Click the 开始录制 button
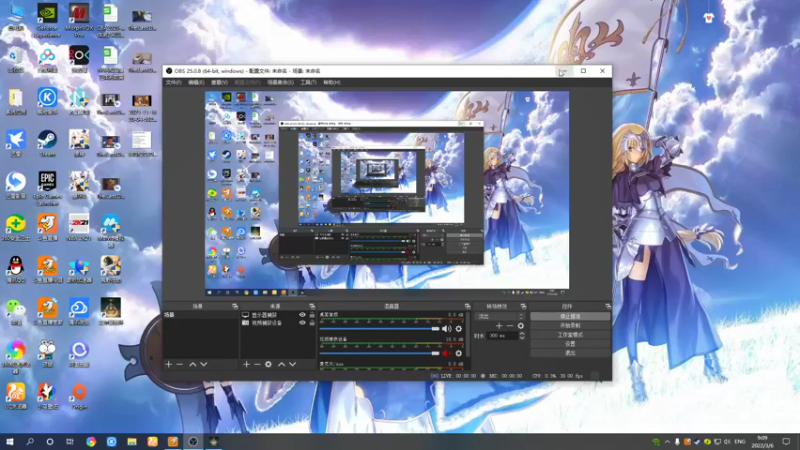 tap(570, 326)
